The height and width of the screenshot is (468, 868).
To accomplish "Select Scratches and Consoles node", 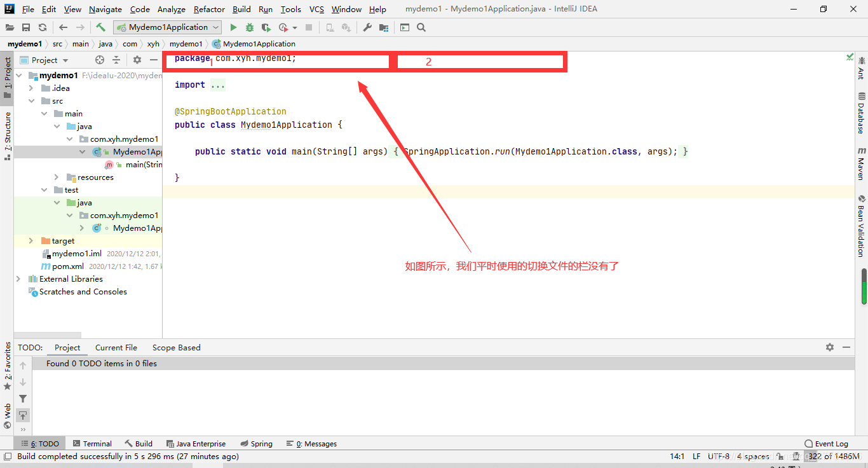I will pos(83,292).
